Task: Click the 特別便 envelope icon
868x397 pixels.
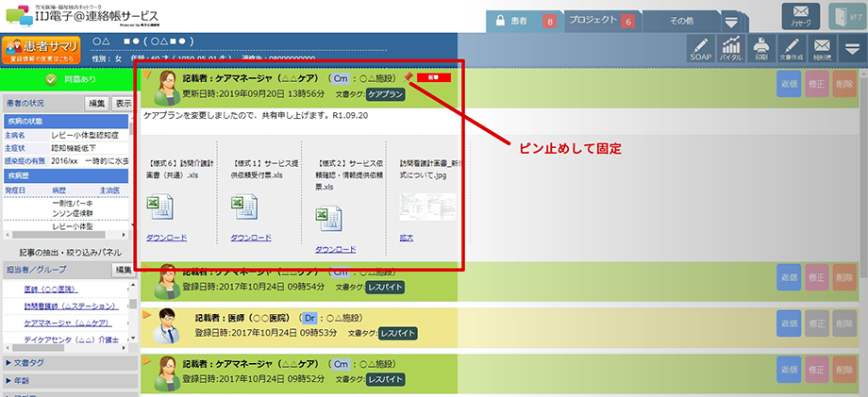Action: coord(823,49)
